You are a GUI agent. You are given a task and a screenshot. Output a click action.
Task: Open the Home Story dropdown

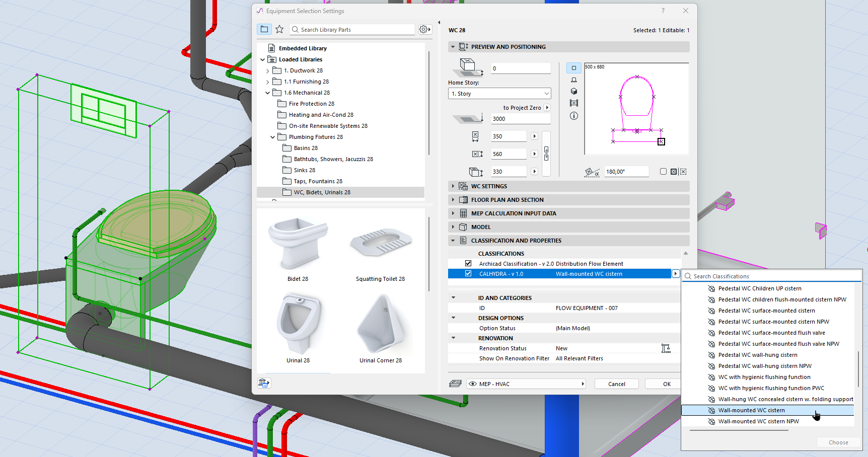tap(499, 94)
